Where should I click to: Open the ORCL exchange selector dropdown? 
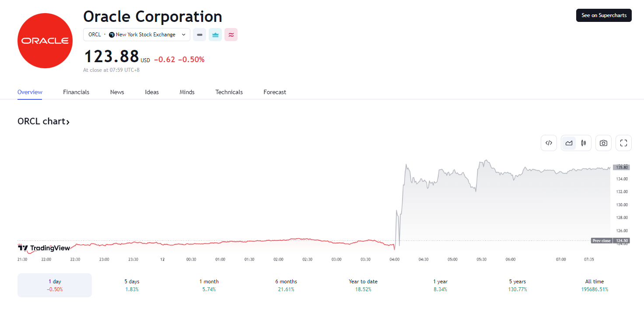click(x=136, y=35)
